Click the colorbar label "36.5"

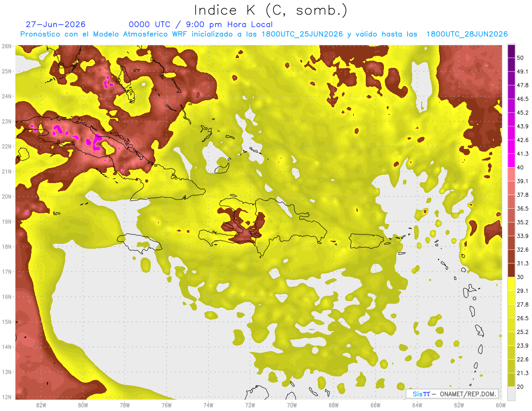click(523, 208)
